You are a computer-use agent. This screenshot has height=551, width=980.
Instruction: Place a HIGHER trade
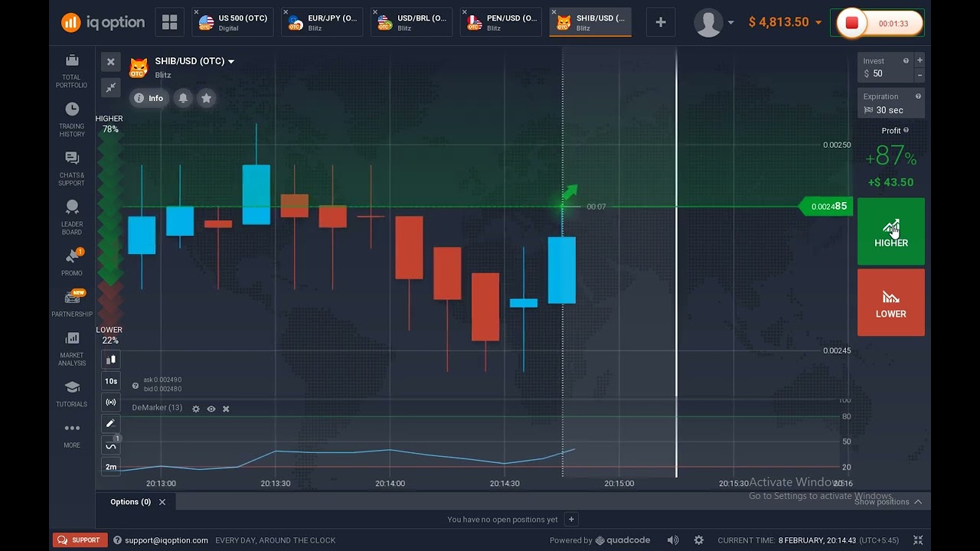(x=891, y=232)
